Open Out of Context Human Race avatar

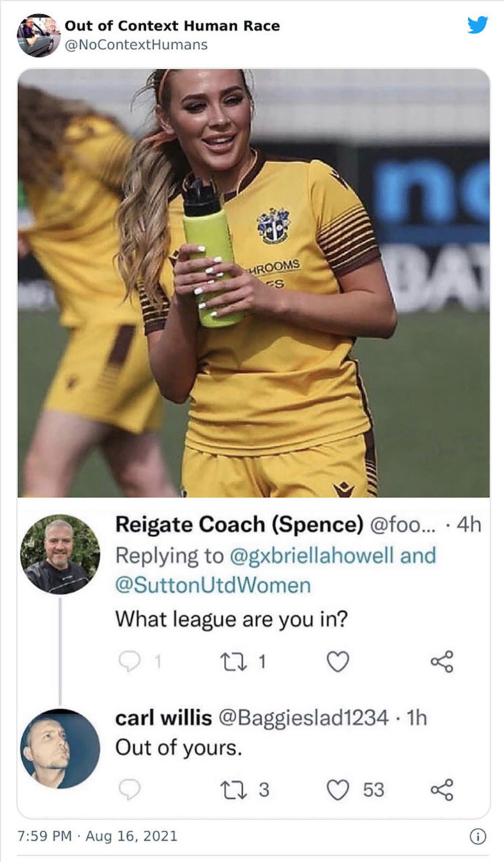[39, 35]
